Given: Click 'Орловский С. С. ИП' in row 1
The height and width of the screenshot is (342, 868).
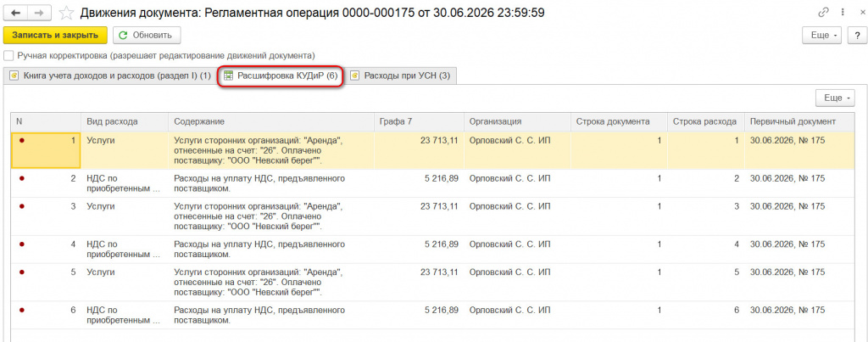Looking at the screenshot, I should click(509, 141).
